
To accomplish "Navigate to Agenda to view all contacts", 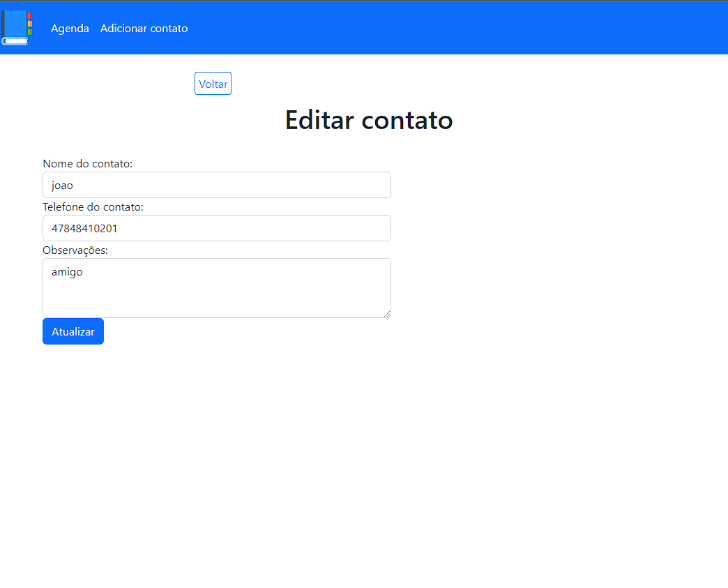I will [70, 28].
